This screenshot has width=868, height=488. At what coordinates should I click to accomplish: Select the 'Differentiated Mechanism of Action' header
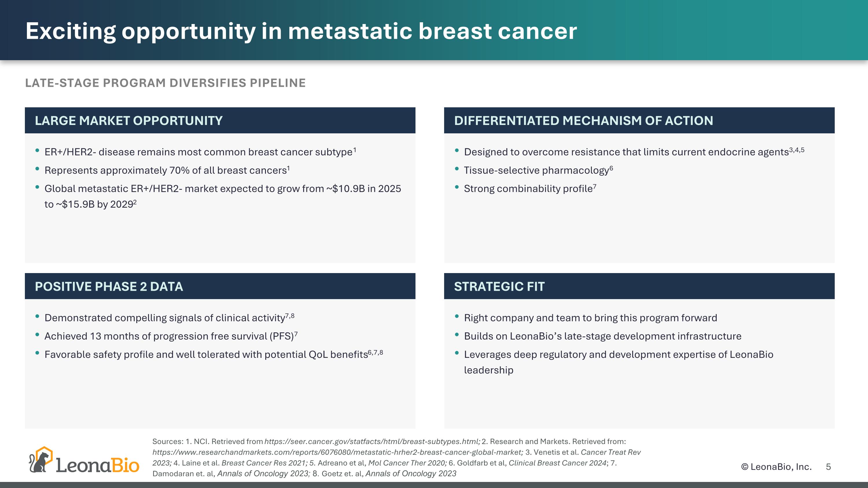point(583,121)
